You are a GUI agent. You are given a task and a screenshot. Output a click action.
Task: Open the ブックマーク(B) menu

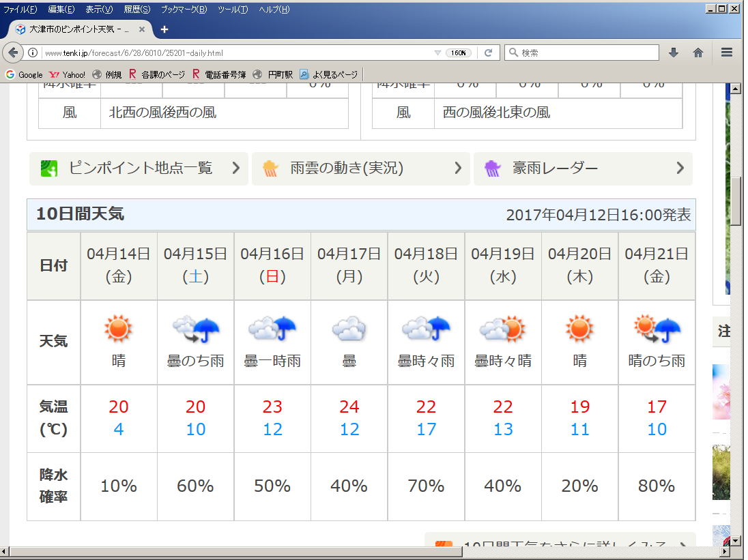pyautogui.click(x=184, y=9)
